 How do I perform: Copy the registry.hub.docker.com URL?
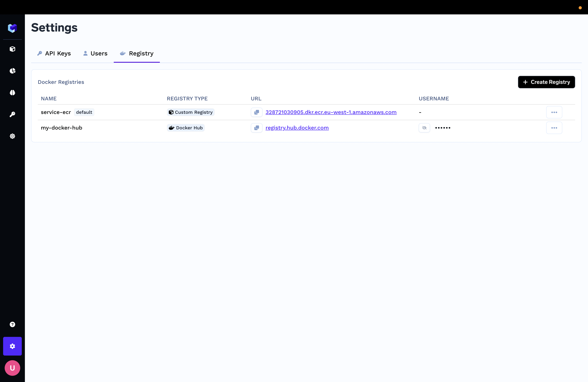256,128
